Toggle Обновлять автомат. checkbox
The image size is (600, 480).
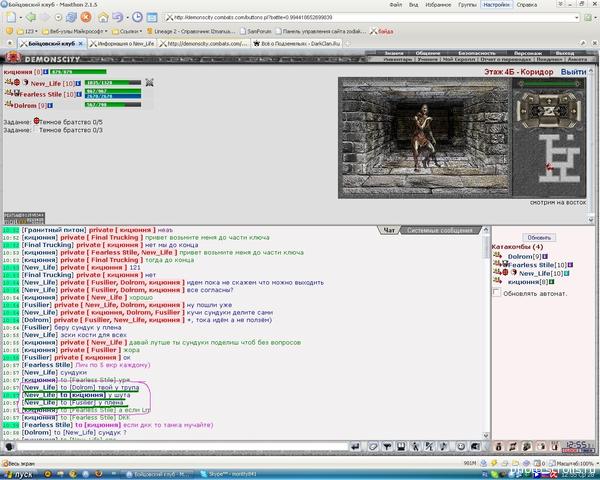(x=496, y=293)
